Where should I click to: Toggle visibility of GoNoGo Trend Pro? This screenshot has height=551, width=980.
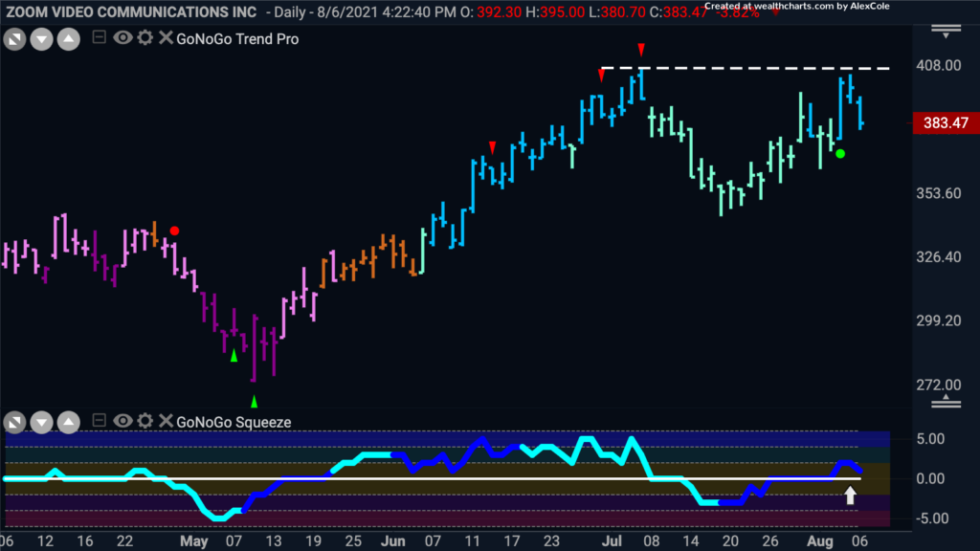coord(122,37)
